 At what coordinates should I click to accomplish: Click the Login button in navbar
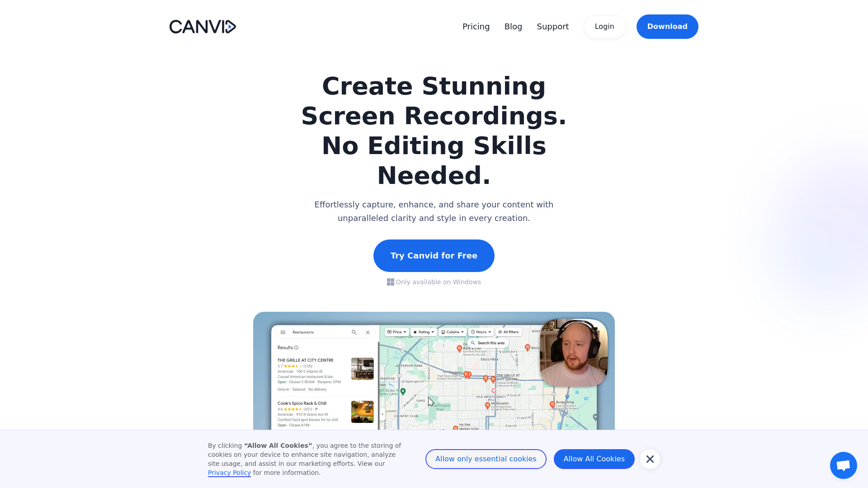click(x=604, y=26)
